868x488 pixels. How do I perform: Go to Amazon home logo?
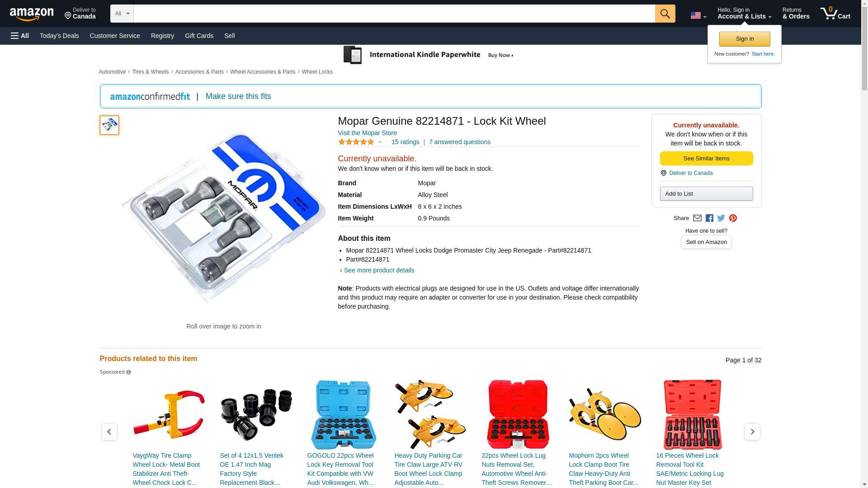pyautogui.click(x=32, y=14)
